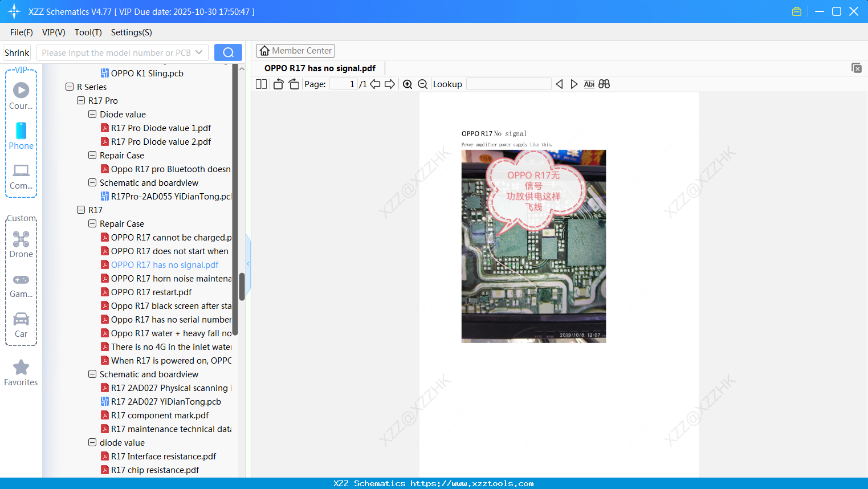Screen dimensions: 868x489
Task: Click inside the Page number input field
Action: [x=342, y=84]
